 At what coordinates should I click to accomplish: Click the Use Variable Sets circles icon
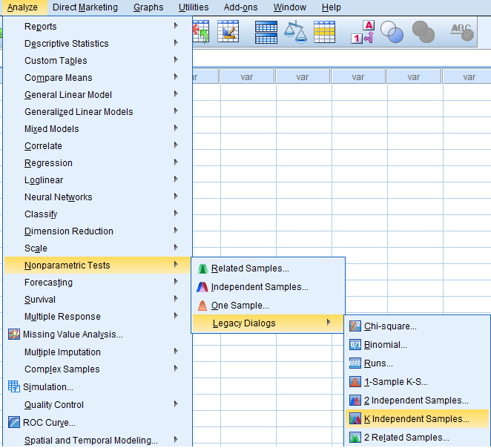pos(392,32)
